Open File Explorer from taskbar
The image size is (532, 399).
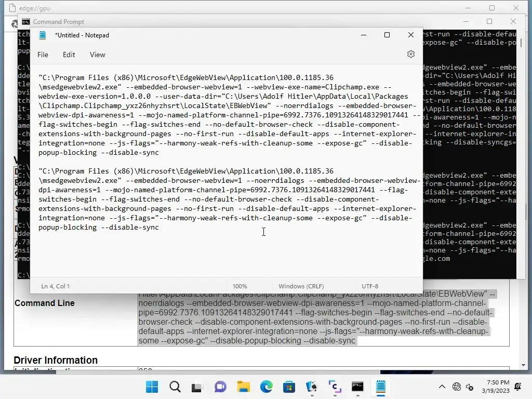[243, 387]
